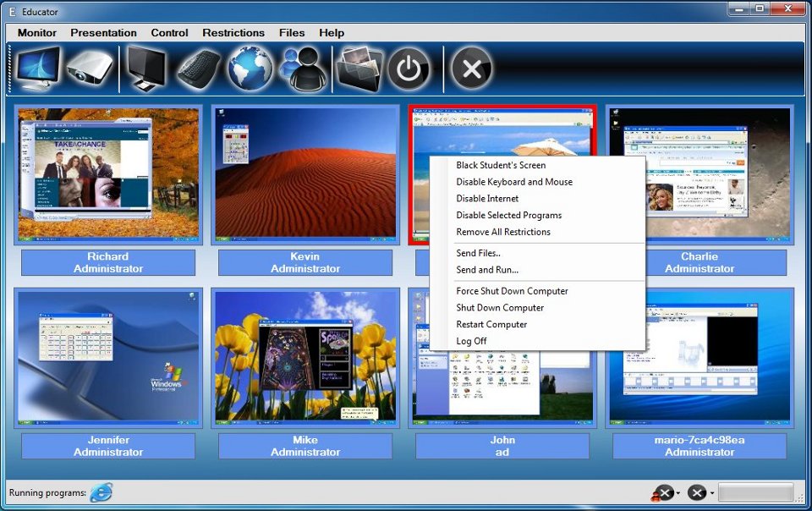812x511 pixels.
Task: Select Jennifer's Windows desktop thumbnail
Action: (108, 357)
